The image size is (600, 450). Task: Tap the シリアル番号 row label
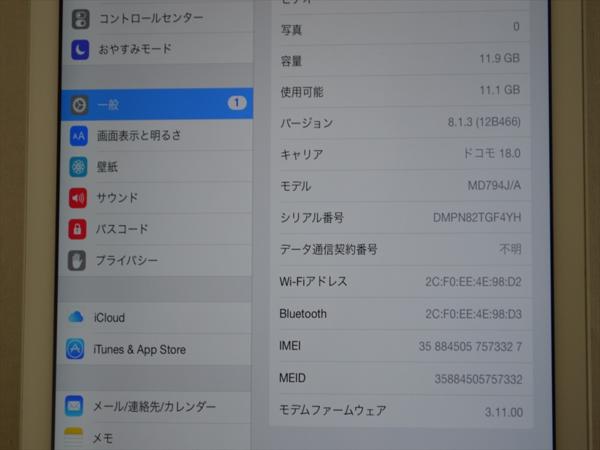tap(312, 218)
